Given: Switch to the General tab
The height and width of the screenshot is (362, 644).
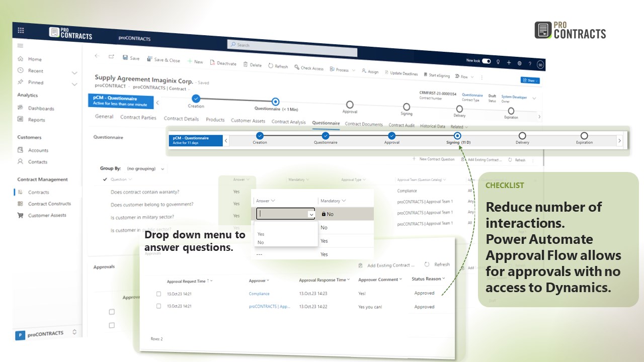Looking at the screenshot, I should [x=104, y=116].
